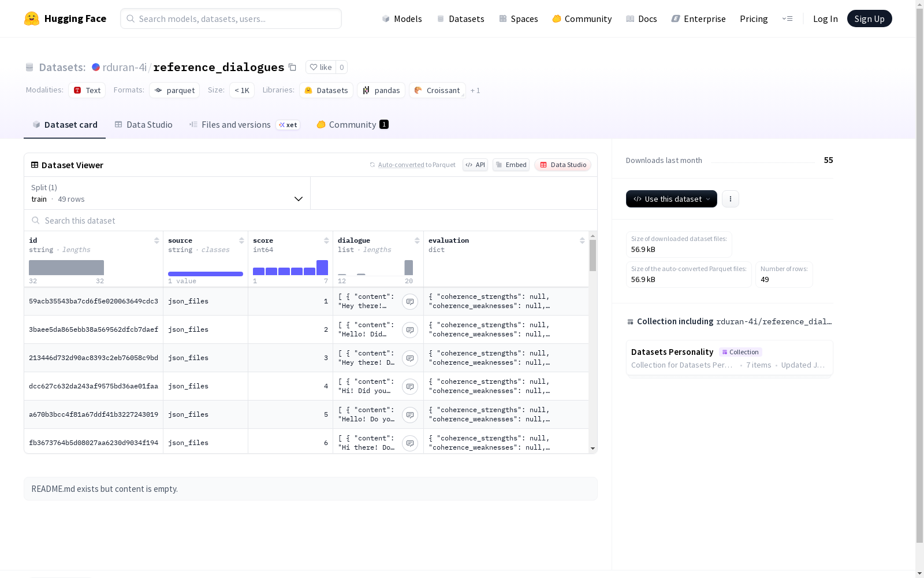Open the Community tab with 1 discussion
924x578 pixels.
point(352,125)
